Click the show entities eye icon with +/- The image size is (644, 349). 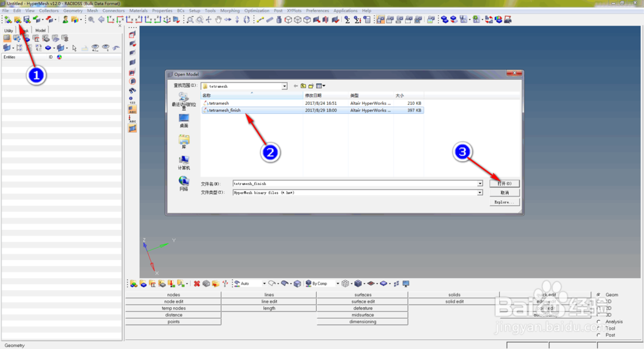pyautogui.click(x=95, y=48)
